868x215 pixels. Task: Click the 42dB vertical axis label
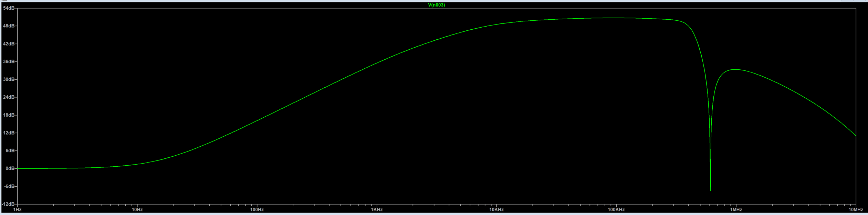pyautogui.click(x=8, y=44)
